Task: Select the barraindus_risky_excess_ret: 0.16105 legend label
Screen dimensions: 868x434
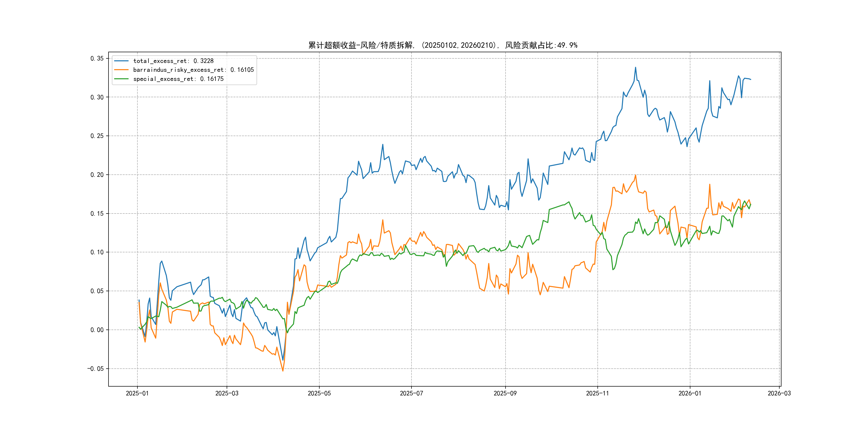Action: (x=193, y=70)
